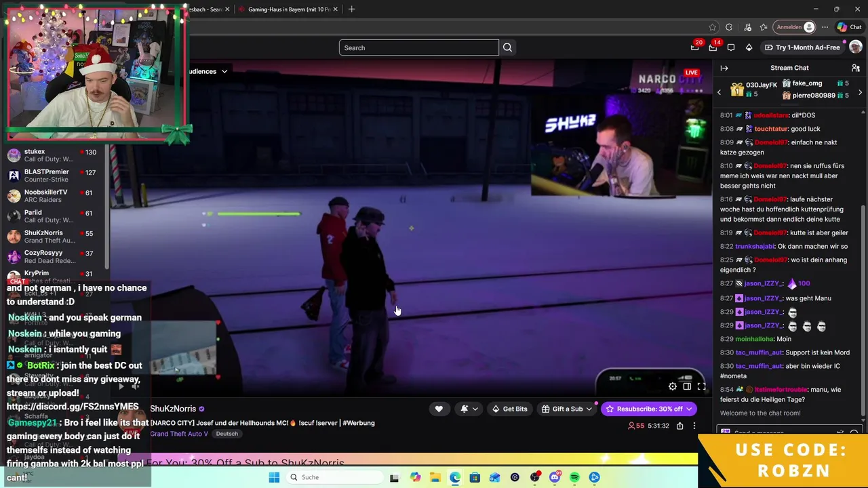Click the Twitch Search input field
868x488 pixels.
(x=419, y=47)
